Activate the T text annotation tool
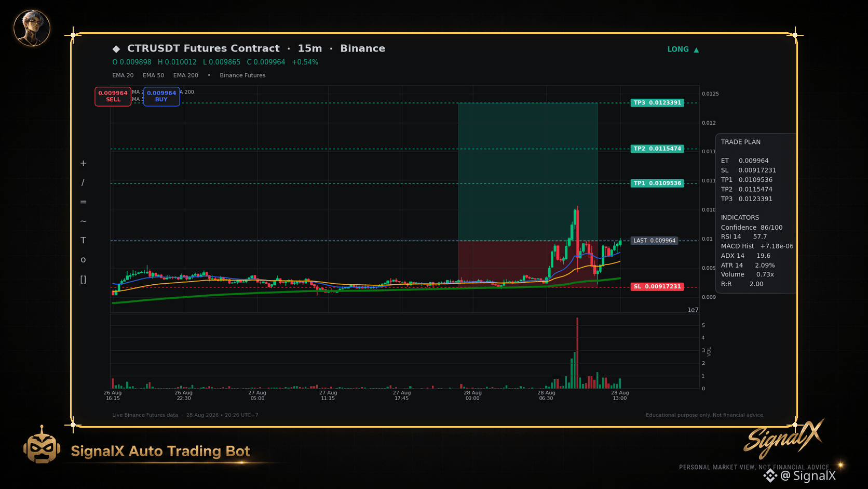Image resolution: width=868 pixels, height=489 pixels. (83, 240)
